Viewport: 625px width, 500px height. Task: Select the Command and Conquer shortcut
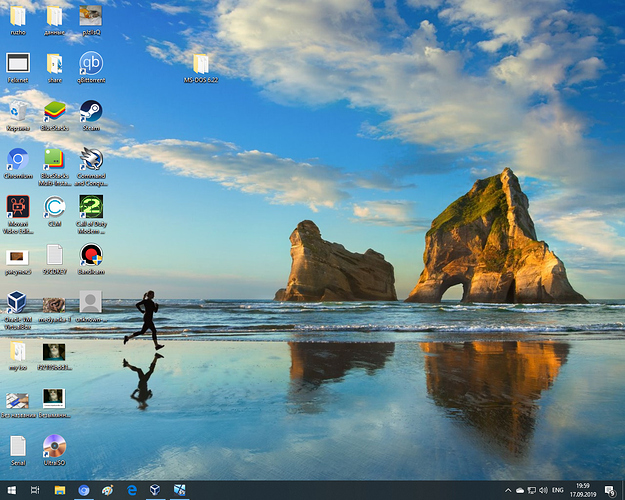pyautogui.click(x=91, y=166)
